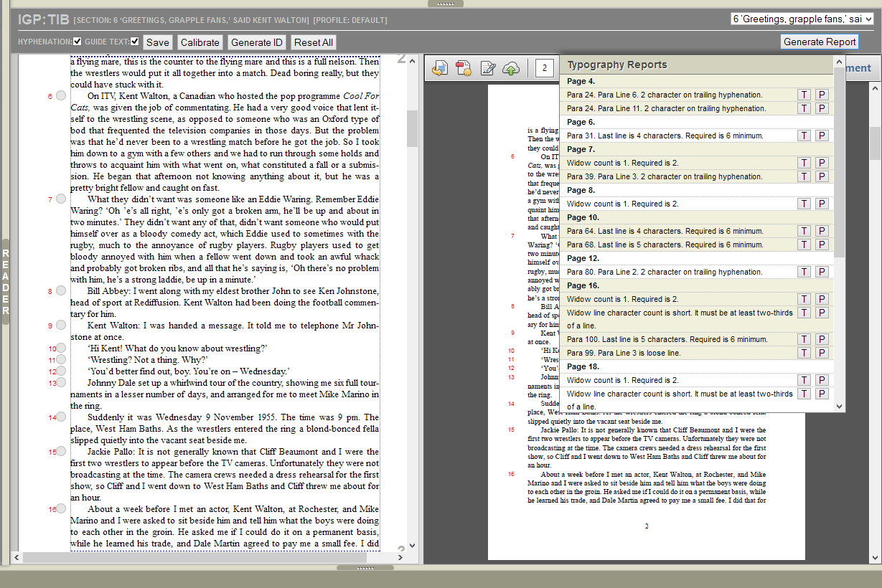Select the round marker beside paragraph 7
This screenshot has width=882, height=588.
tap(61, 199)
